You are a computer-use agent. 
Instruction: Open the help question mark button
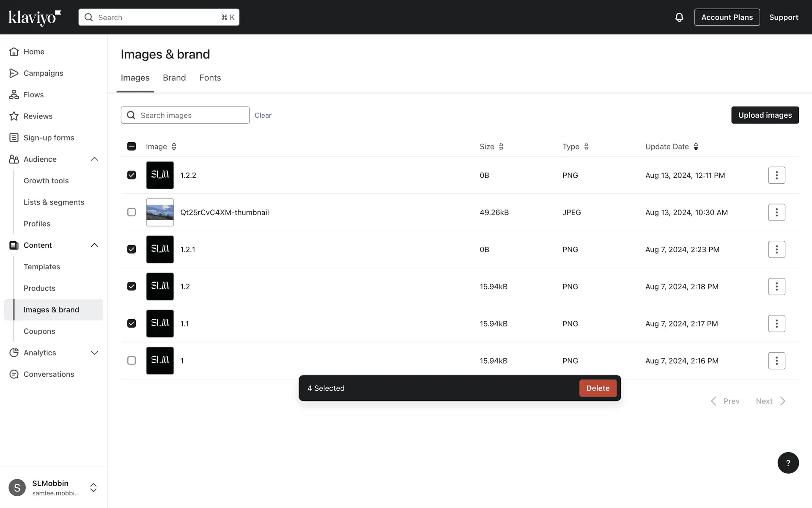[787, 463]
